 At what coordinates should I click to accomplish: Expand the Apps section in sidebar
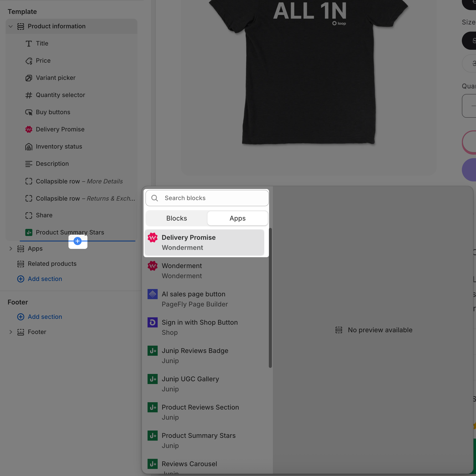click(x=11, y=249)
